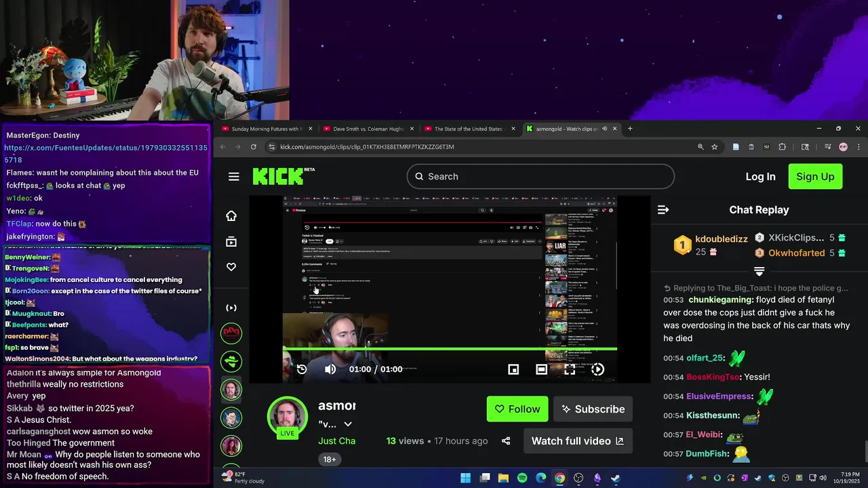Open playback speed settings icon

(597, 369)
